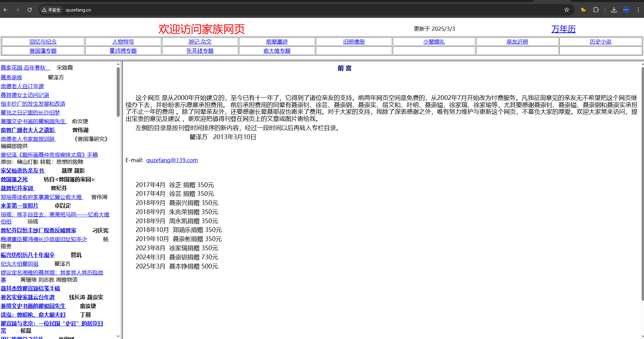Go to 曾国藩专题 section
This screenshot has width=644, height=339.
point(43,51)
